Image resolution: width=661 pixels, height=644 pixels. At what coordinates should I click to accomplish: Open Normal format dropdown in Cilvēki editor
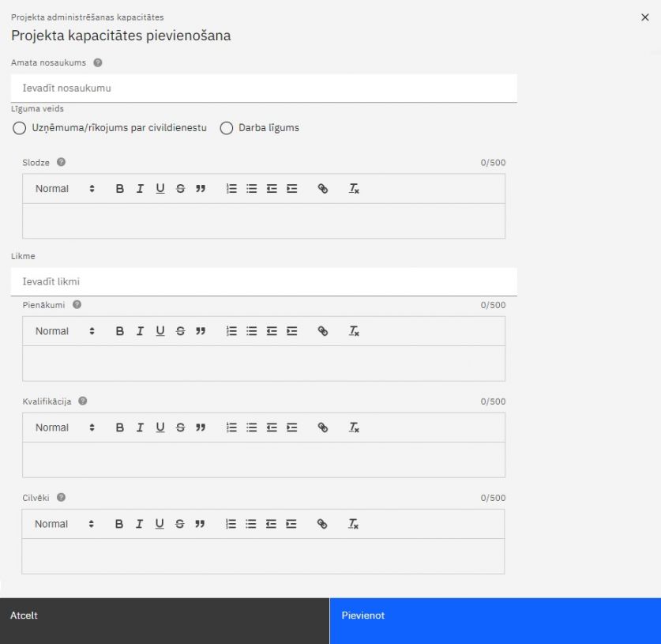(64, 524)
